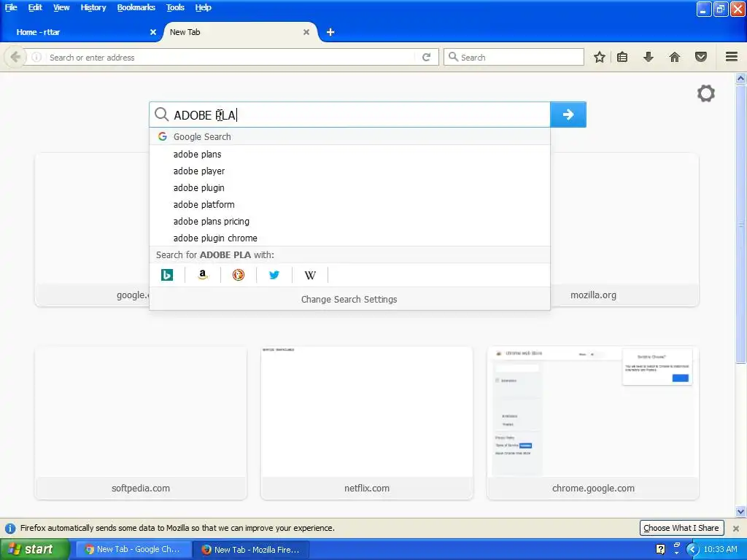
Task: Click the Windows start button
Action: (x=34, y=550)
